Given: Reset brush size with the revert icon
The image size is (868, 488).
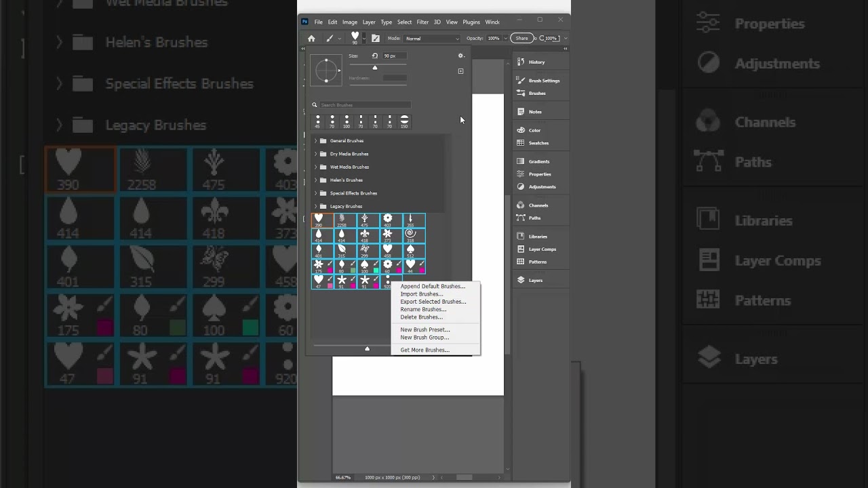Looking at the screenshot, I should tap(374, 56).
